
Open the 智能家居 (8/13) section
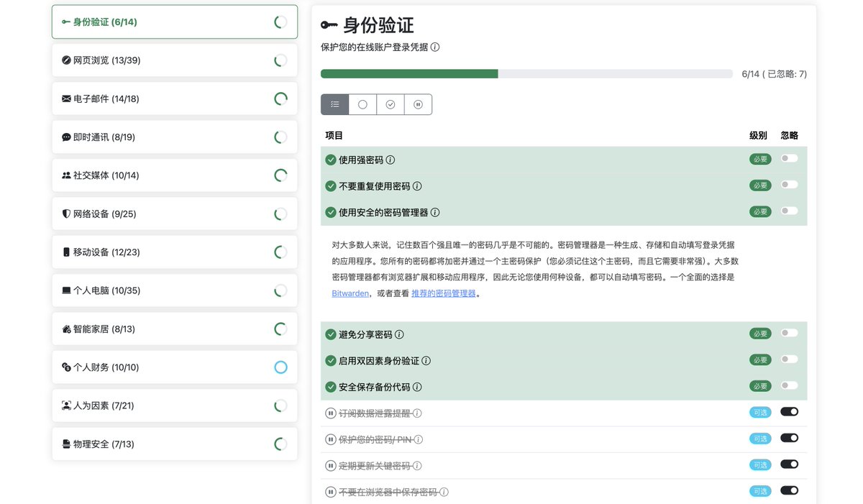click(x=175, y=329)
